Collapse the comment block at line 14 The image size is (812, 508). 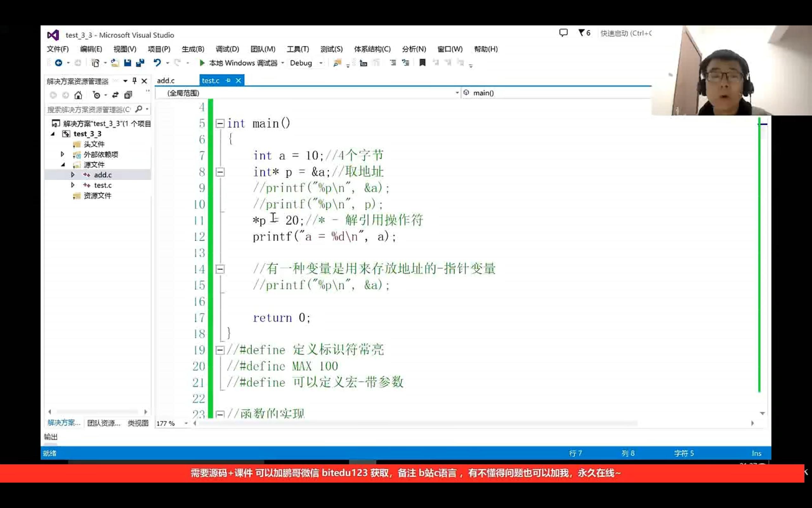point(220,269)
